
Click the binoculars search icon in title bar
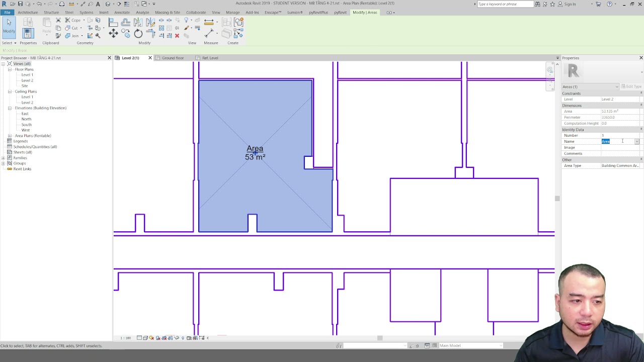(537, 4)
